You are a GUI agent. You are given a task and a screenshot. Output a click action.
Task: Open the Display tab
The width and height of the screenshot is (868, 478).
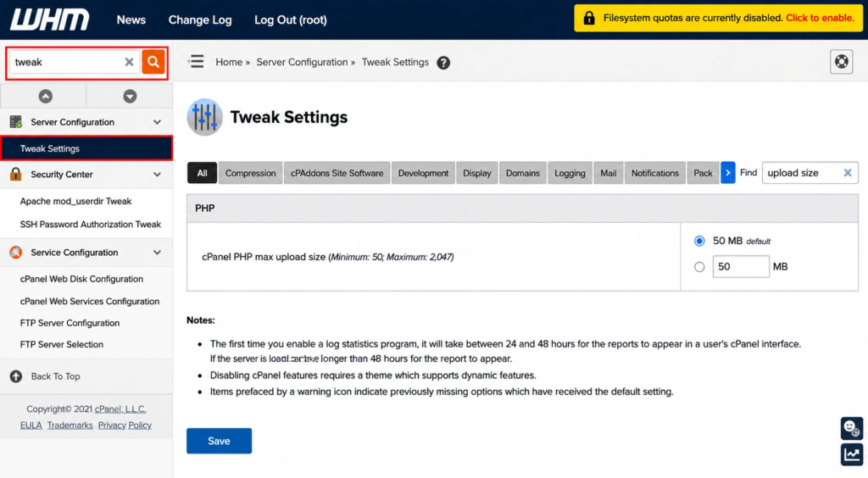click(x=477, y=173)
